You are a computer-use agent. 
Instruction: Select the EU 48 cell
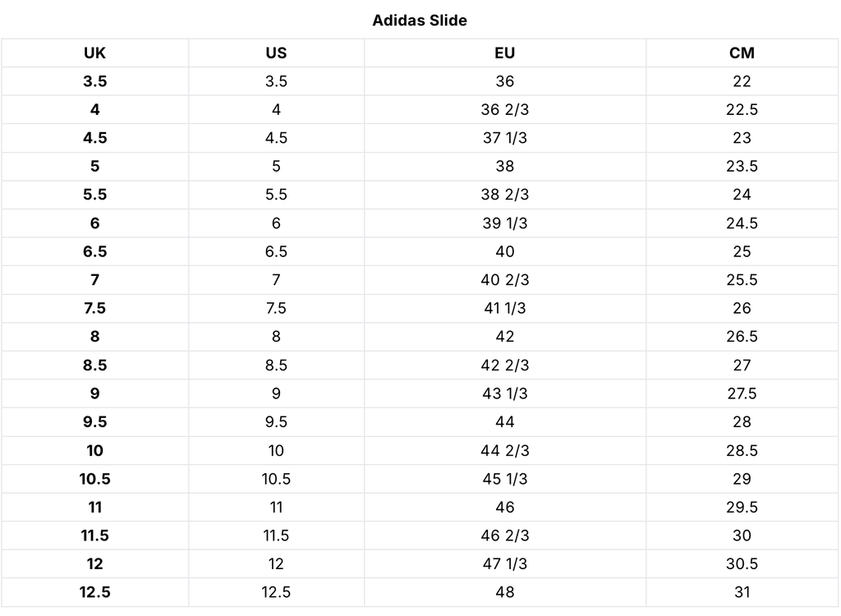[x=504, y=592]
